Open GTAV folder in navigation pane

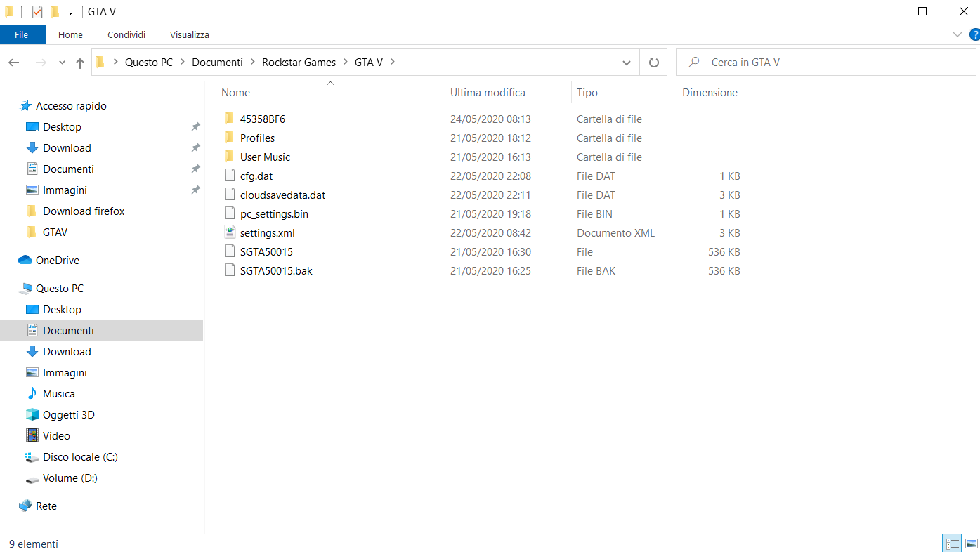point(55,232)
